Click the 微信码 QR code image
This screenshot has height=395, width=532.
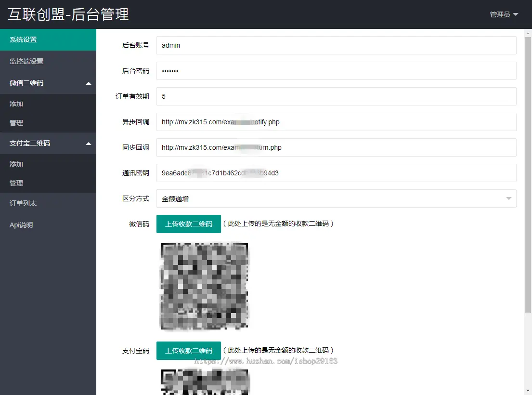point(205,286)
